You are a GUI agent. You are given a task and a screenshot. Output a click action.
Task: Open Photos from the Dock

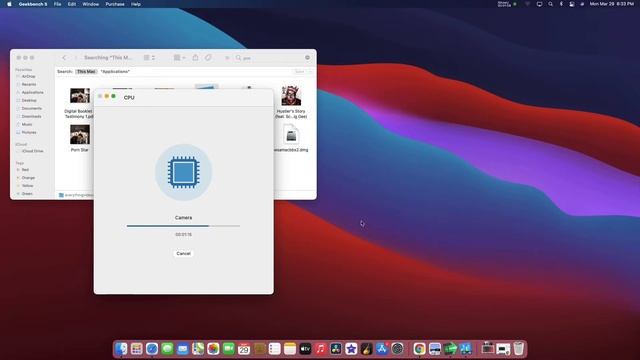213,349
